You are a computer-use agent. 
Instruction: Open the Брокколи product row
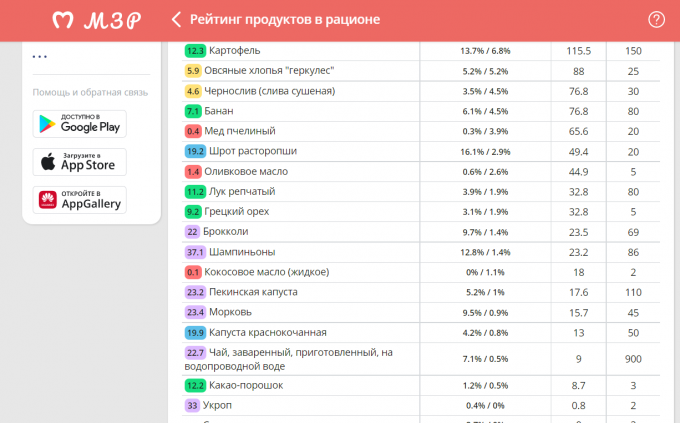point(225,232)
